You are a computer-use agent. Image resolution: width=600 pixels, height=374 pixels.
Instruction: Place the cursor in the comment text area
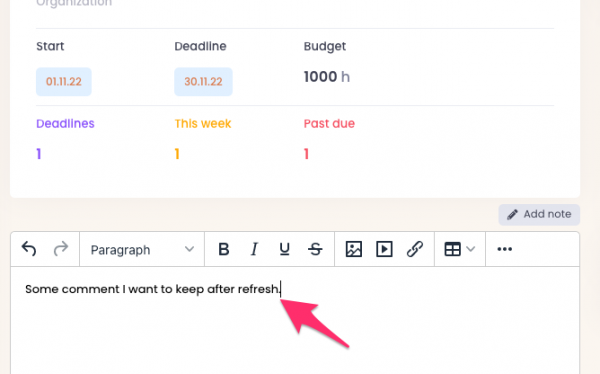pos(295,320)
